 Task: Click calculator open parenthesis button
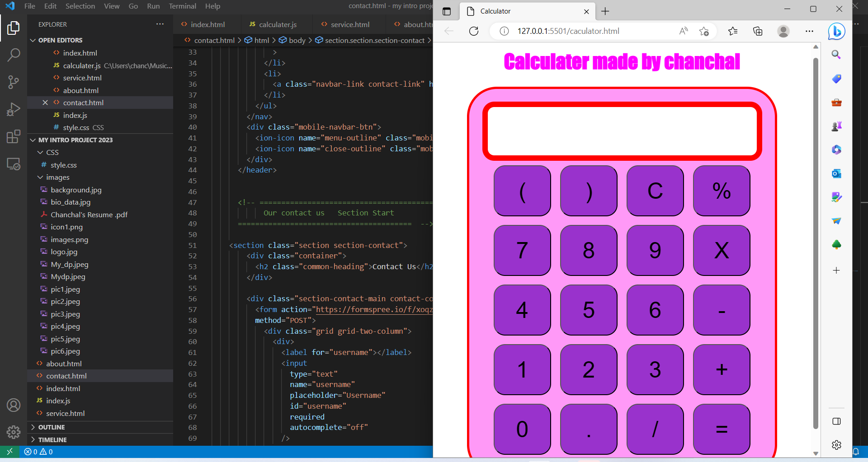(522, 191)
